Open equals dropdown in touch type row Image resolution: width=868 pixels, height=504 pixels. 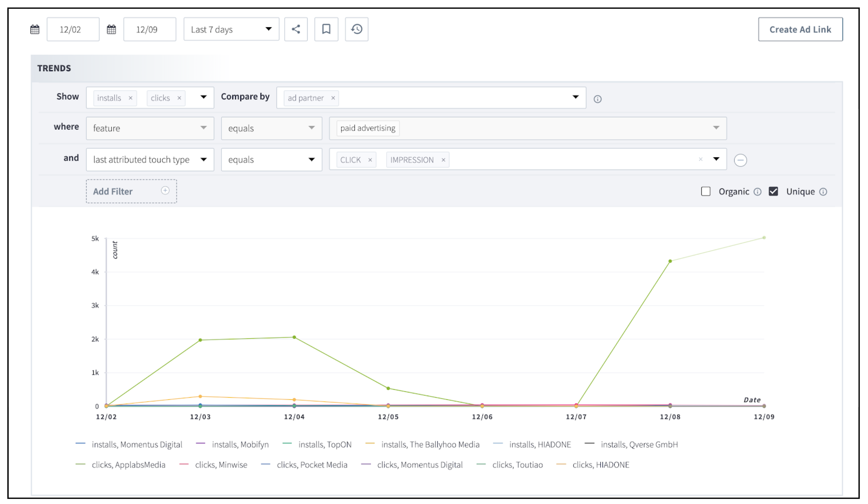click(x=272, y=160)
